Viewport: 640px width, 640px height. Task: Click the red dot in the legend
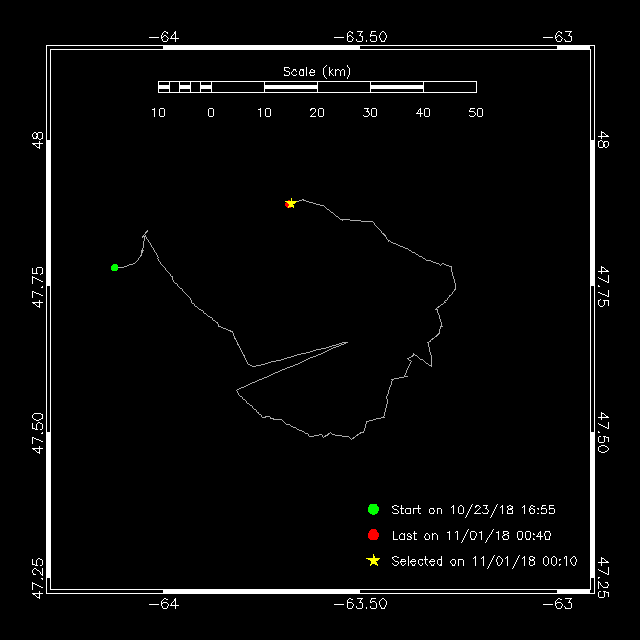click(x=373, y=535)
